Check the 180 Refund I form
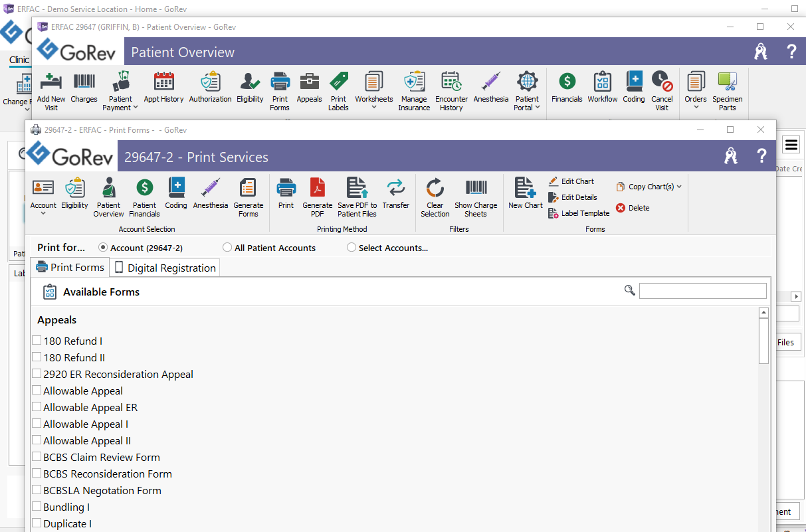The height and width of the screenshot is (532, 806). [37, 340]
